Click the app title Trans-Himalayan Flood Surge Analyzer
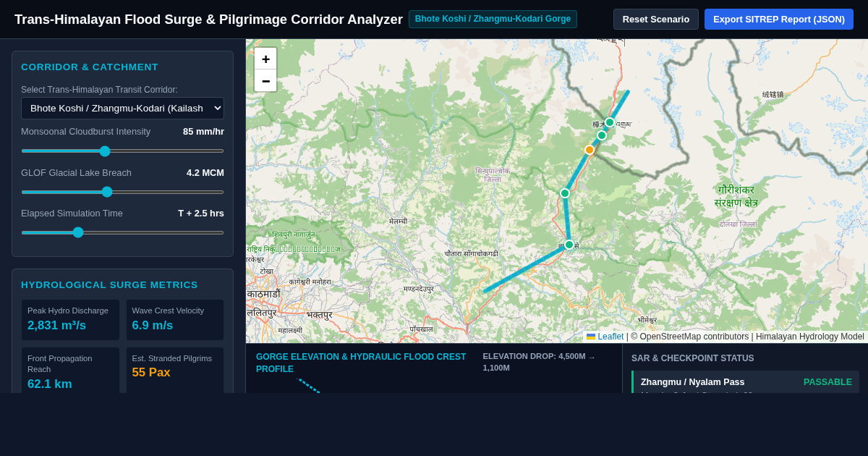This screenshot has height=456, width=868. 208,20
